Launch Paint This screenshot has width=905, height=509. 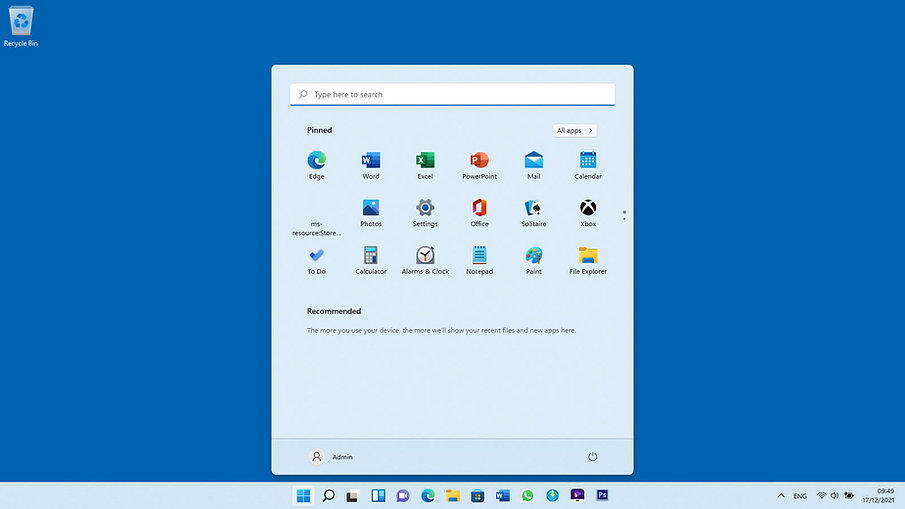[533, 260]
